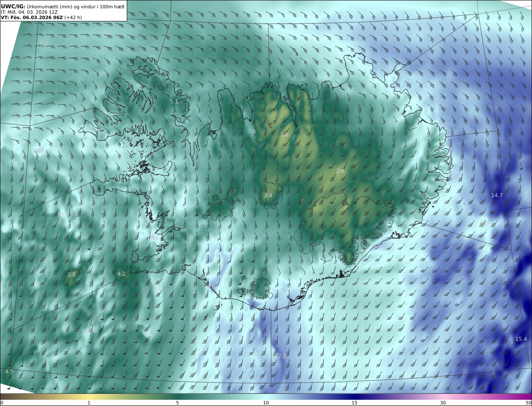Click the 3.8 value label on the map

(71, 274)
